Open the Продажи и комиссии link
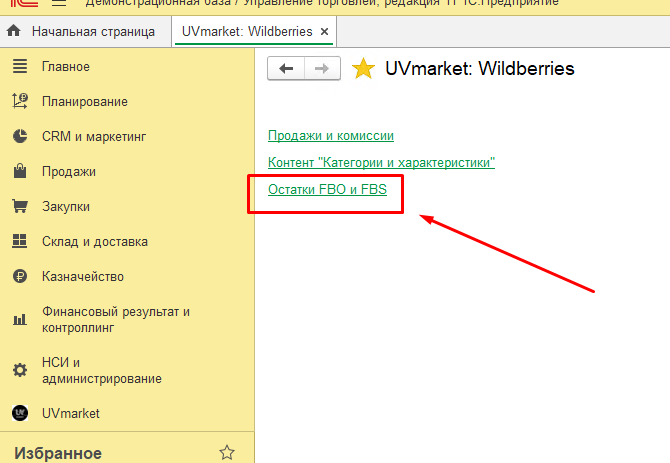 (x=331, y=136)
